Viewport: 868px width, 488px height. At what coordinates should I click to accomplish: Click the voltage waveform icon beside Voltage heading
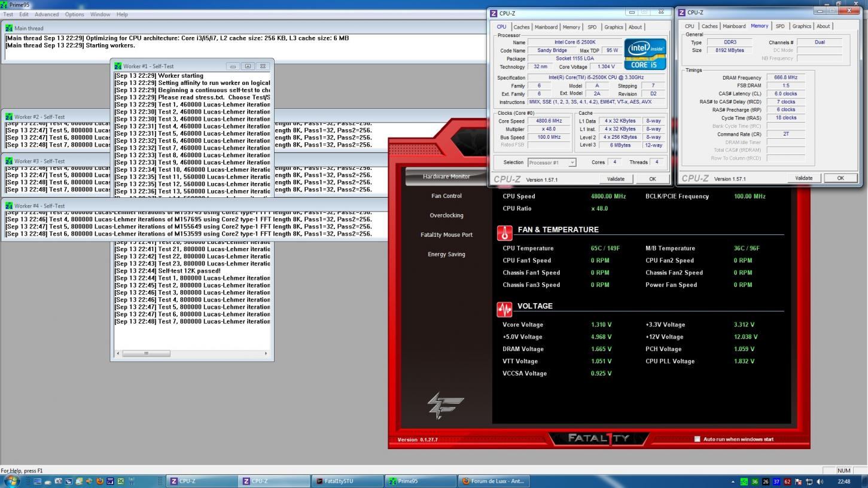point(504,309)
